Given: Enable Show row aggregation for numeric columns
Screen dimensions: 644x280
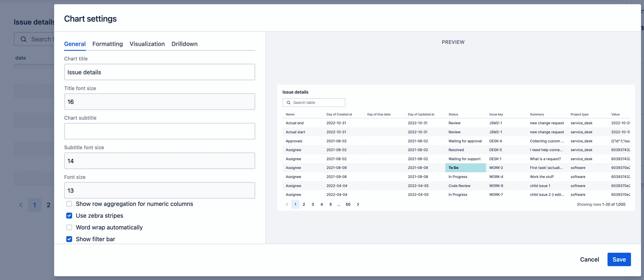Looking at the screenshot, I should click(69, 204).
